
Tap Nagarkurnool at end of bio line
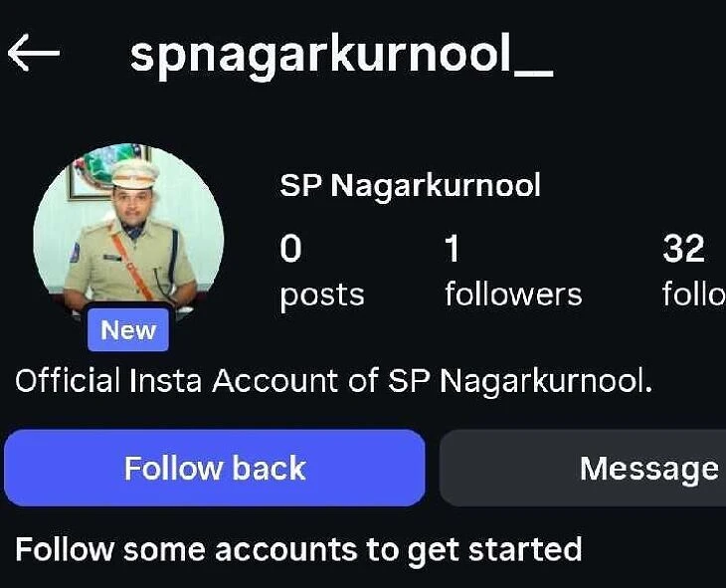546,382
